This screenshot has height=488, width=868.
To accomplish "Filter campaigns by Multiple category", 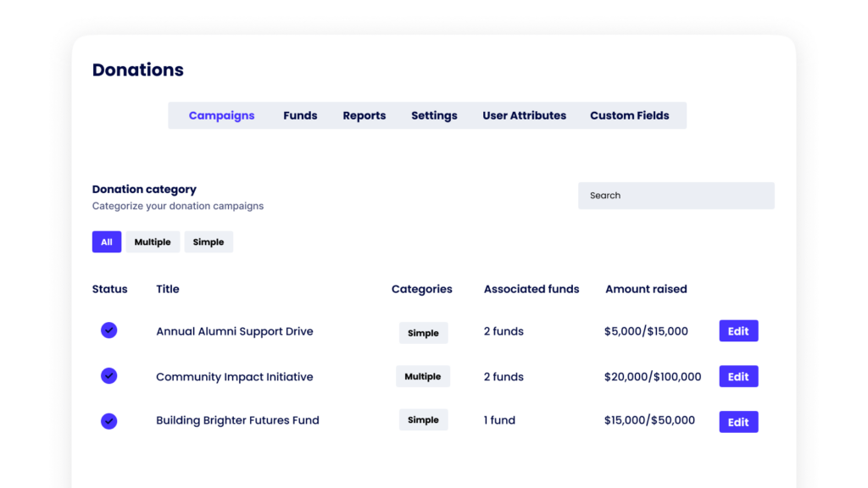I will (153, 242).
